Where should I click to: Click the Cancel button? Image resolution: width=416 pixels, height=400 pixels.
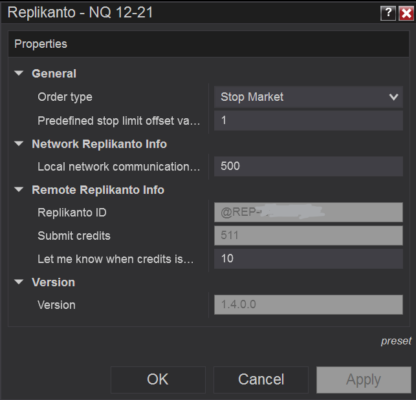click(261, 380)
